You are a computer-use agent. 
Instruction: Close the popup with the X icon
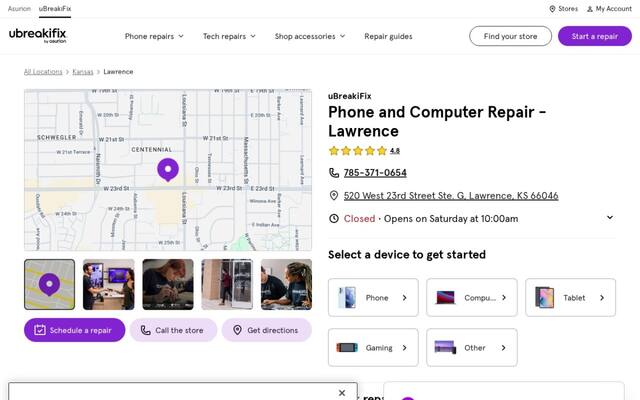[x=342, y=393]
